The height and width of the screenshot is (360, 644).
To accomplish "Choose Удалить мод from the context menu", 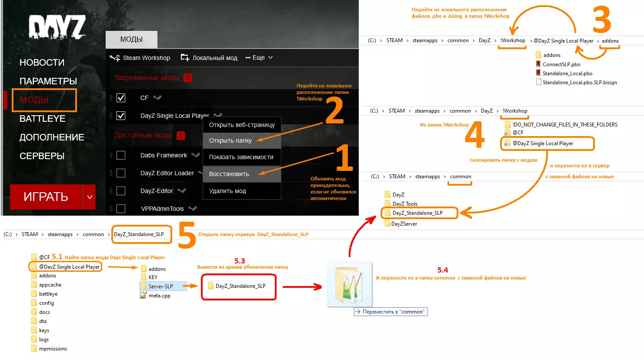I will tap(242, 191).
